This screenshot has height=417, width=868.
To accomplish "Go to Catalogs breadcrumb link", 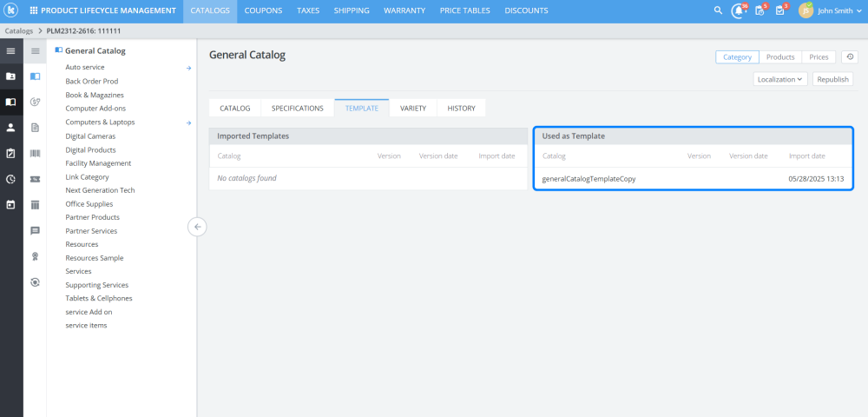I will coord(19,31).
